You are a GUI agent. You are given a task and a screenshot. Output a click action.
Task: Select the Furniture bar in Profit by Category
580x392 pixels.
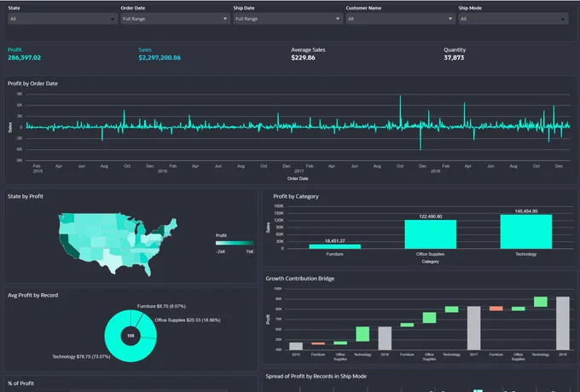(334, 246)
